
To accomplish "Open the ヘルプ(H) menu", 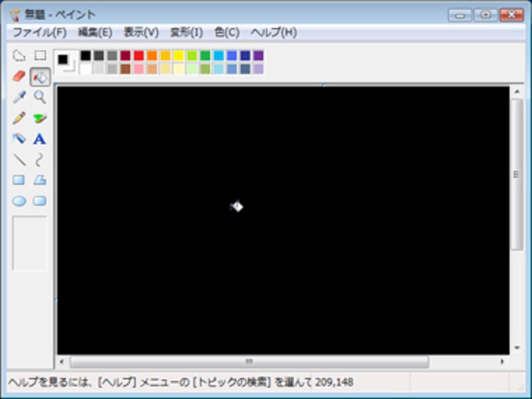I will (x=273, y=33).
